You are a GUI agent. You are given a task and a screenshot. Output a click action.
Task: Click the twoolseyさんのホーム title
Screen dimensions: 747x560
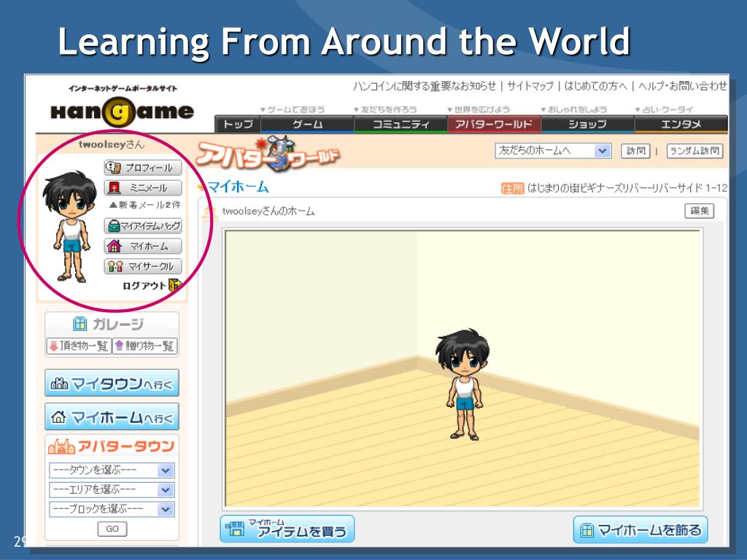pos(268,211)
